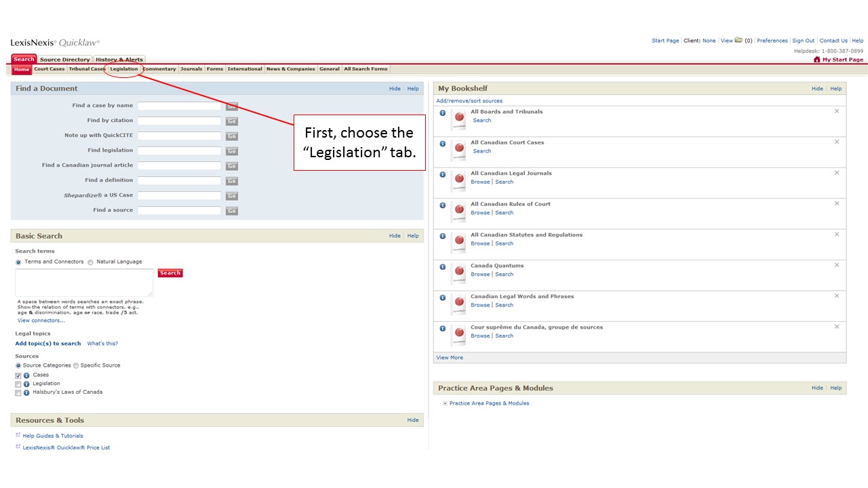This screenshot has height=488, width=868.
Task: Remove Canada Quantums from bookshelf
Action: point(837,265)
